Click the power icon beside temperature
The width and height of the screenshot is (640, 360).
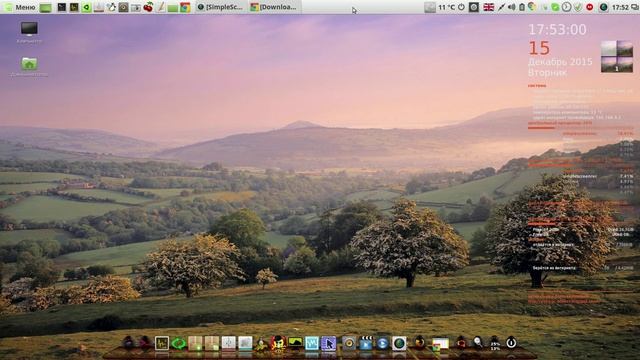(461, 7)
